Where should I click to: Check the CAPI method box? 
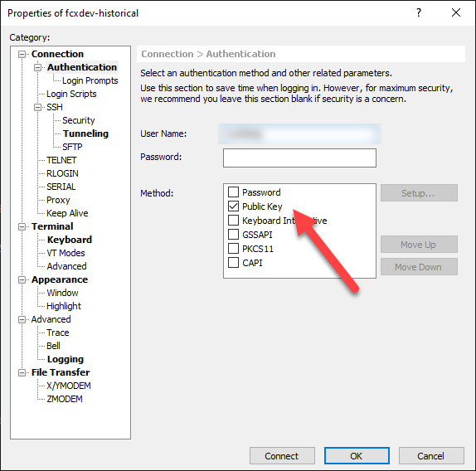(x=233, y=263)
